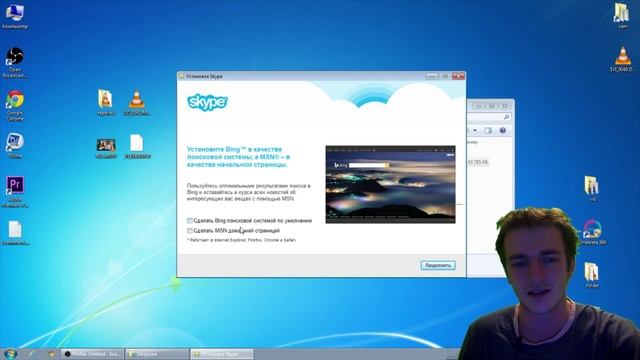Open the VLC file icon at right edge
Viewport: 640px width, 360px height.
tap(623, 59)
